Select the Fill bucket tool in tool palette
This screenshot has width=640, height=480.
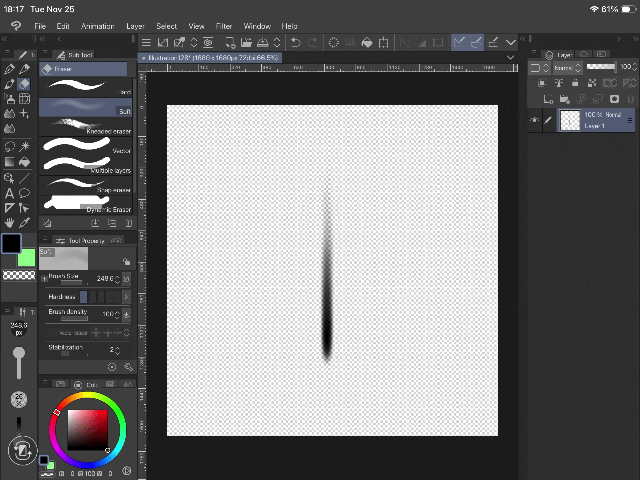tap(24, 162)
